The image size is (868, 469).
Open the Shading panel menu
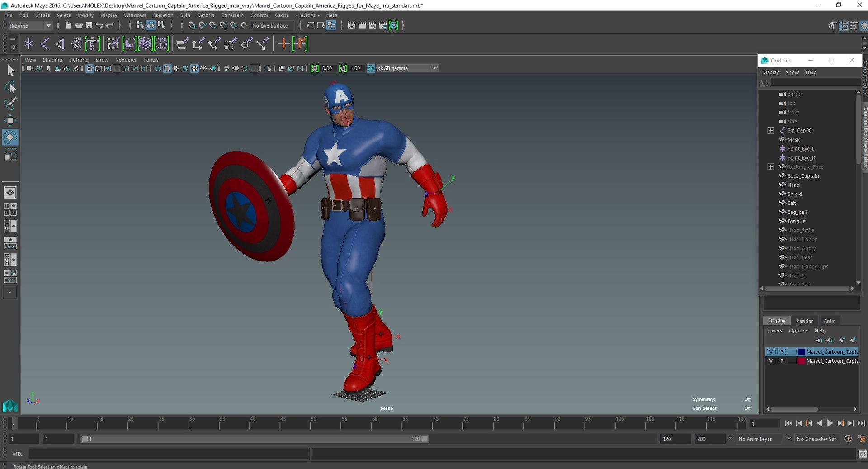coord(52,60)
